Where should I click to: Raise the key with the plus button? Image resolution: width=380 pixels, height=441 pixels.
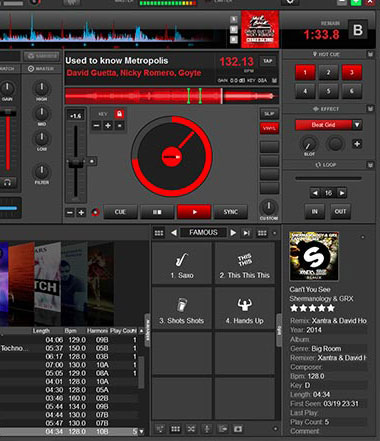click(x=108, y=126)
